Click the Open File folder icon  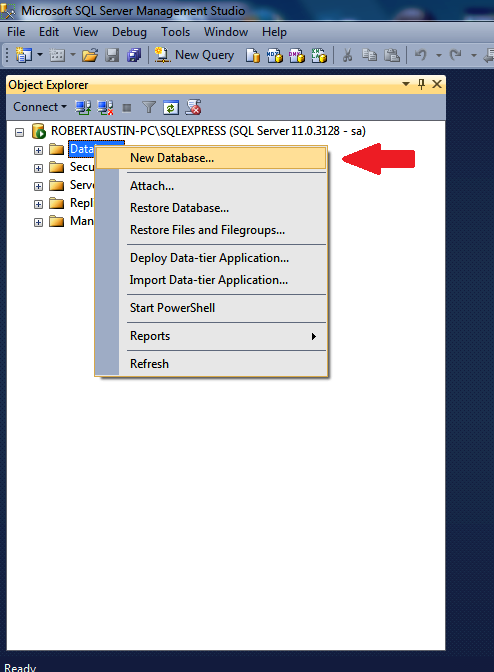90,55
